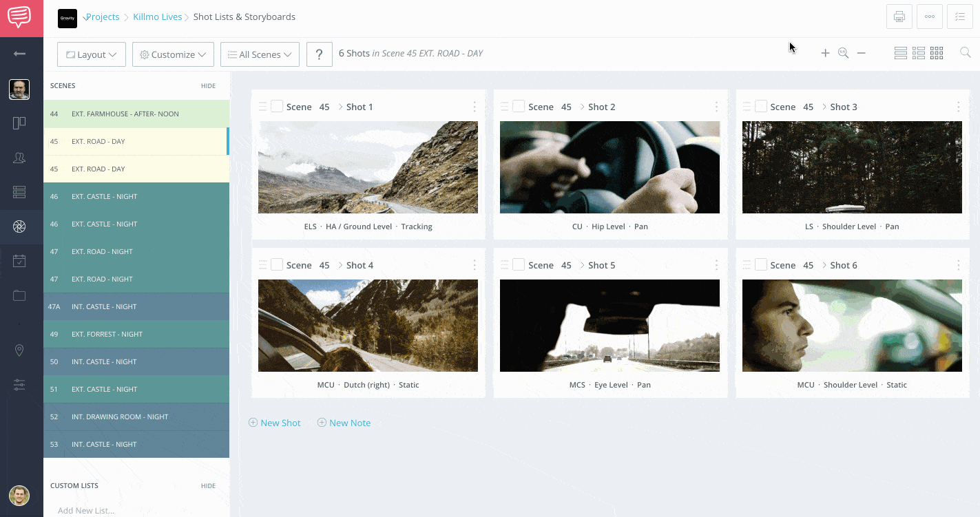980x517 pixels.
Task: Click the StudioBinder chat logo icon
Action: pos(19,17)
